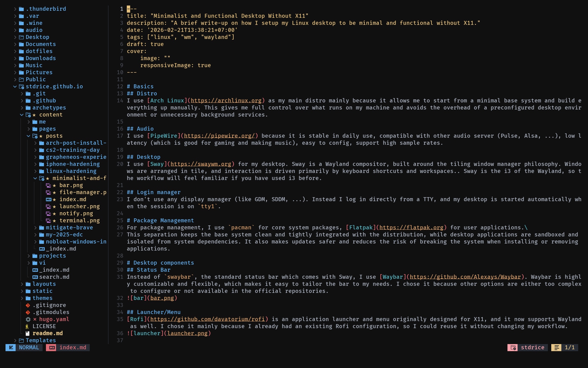Open launcher.png in the file tree
This screenshot has height=368, width=588.
coord(79,206)
